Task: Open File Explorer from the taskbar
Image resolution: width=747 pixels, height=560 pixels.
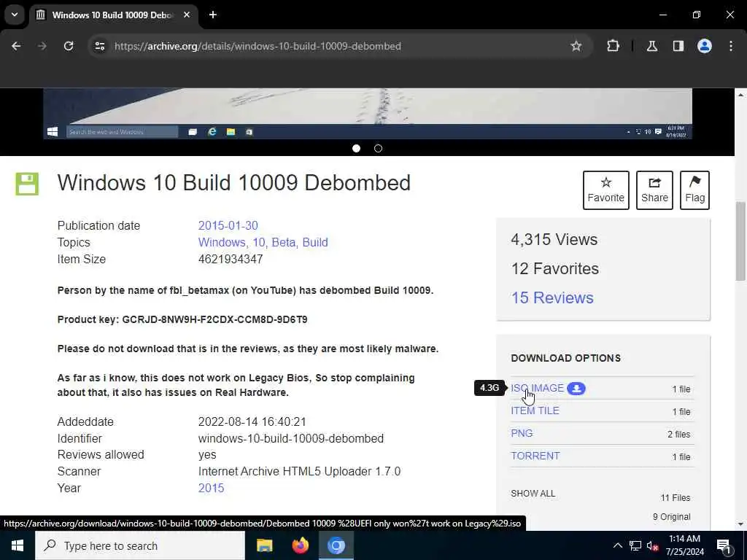Action: click(x=264, y=545)
